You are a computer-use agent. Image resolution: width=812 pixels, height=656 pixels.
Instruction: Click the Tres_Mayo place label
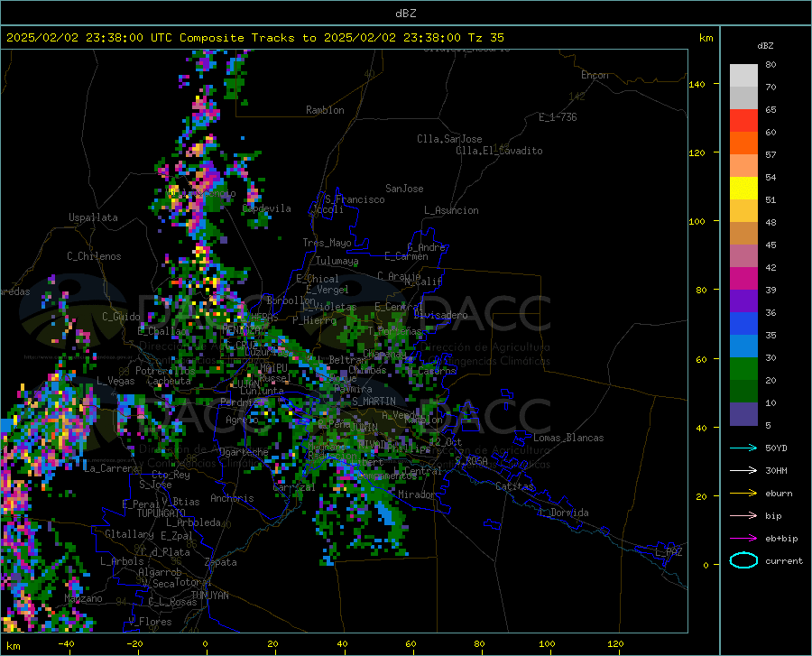click(x=327, y=243)
